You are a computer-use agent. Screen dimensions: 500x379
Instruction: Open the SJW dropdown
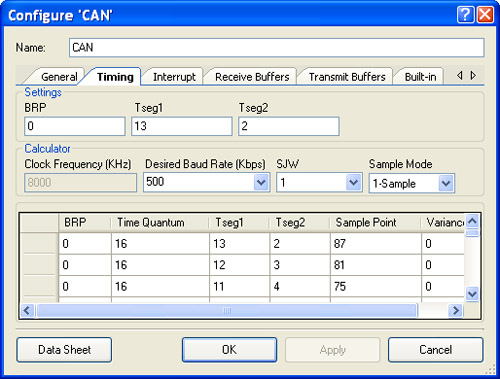[x=353, y=182]
